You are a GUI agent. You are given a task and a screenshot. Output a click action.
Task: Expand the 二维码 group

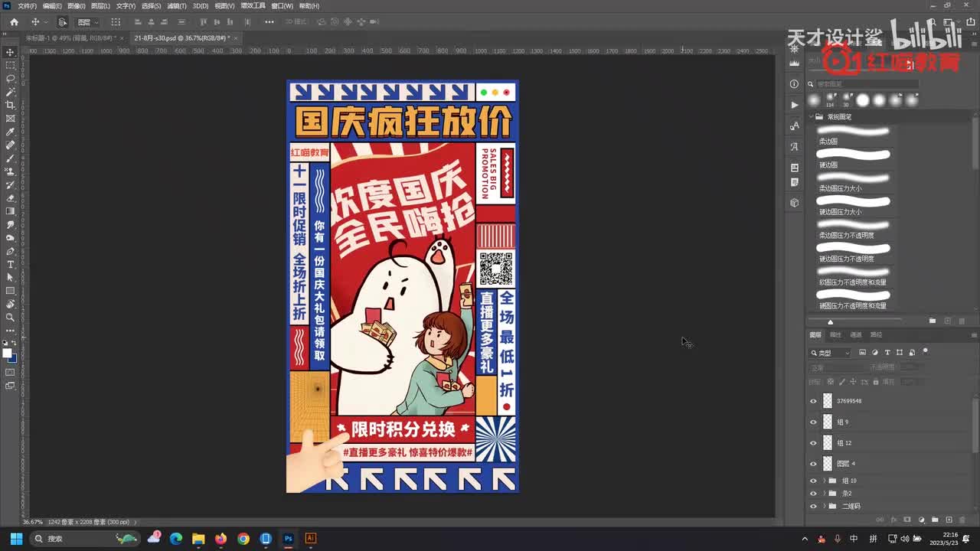click(825, 506)
